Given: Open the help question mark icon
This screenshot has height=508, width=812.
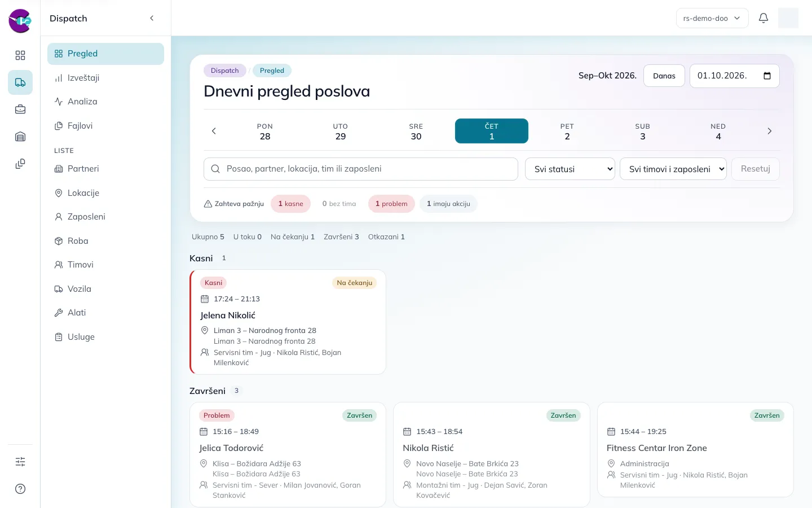Looking at the screenshot, I should 20,489.
